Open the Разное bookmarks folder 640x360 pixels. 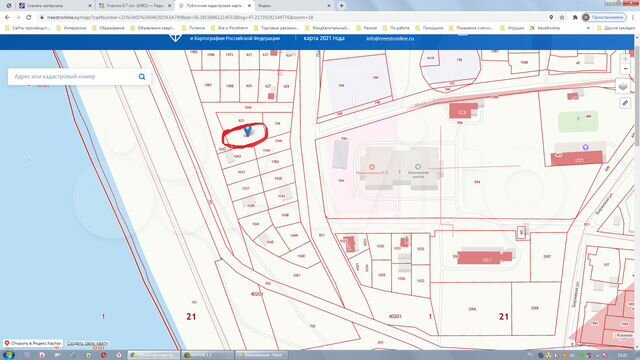[x=367, y=28]
